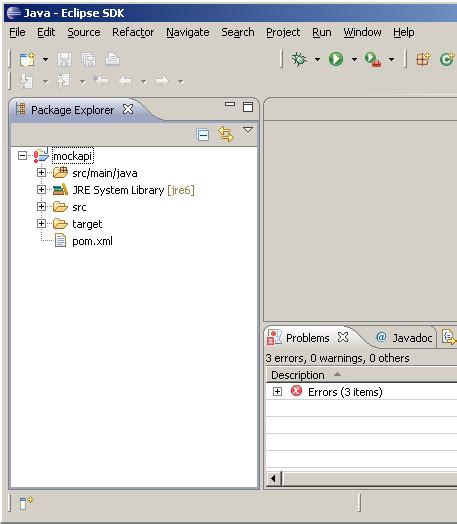Close the Problems tab

pos(343,337)
